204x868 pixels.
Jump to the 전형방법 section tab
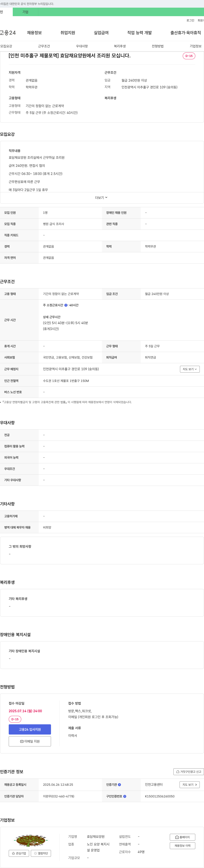point(157,46)
